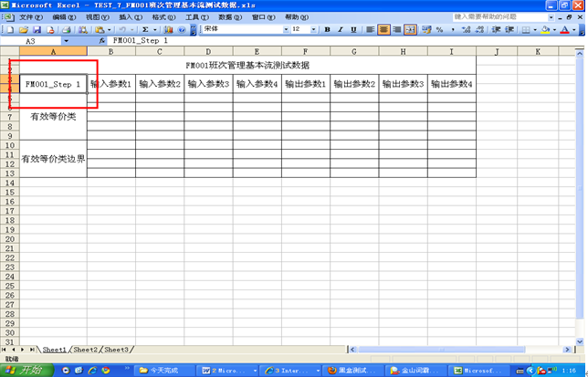Open the 编辑 (Edit) menu
This screenshot has height=377, width=588.
point(64,17)
